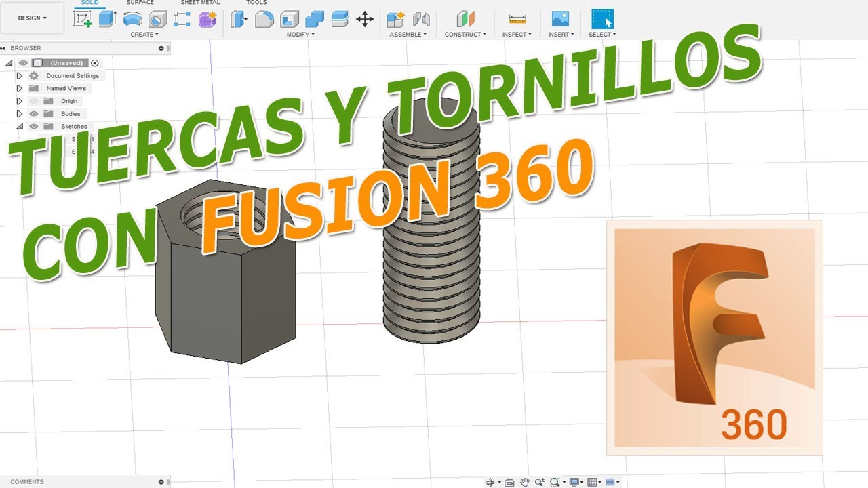868x488 pixels.
Task: Click the Browser panel minus button
Action: click(x=161, y=48)
